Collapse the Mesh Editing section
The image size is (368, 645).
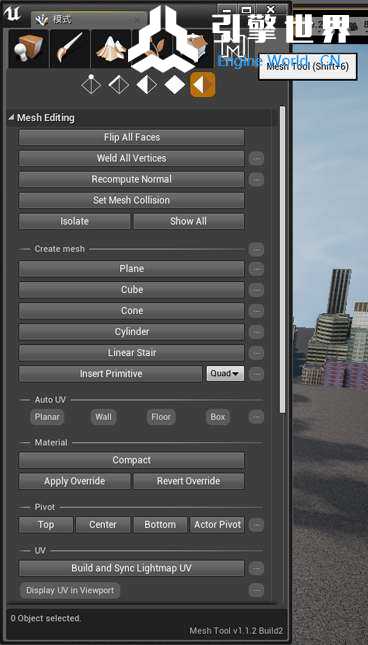click(11, 118)
